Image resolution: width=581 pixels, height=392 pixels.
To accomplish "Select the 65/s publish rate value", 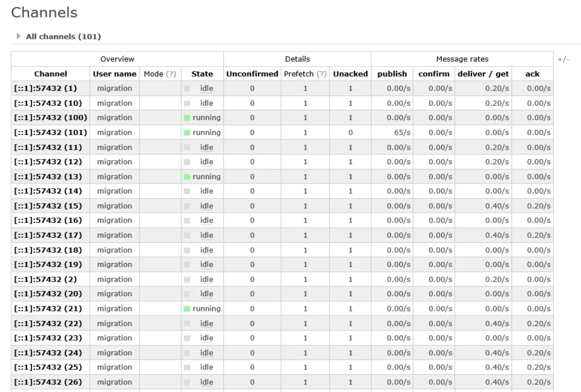I will pyautogui.click(x=402, y=132).
